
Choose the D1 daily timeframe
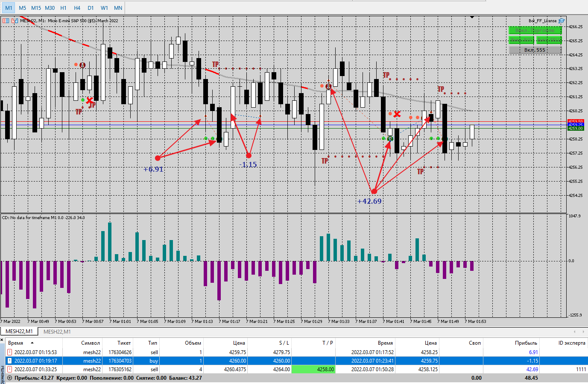[x=91, y=8]
